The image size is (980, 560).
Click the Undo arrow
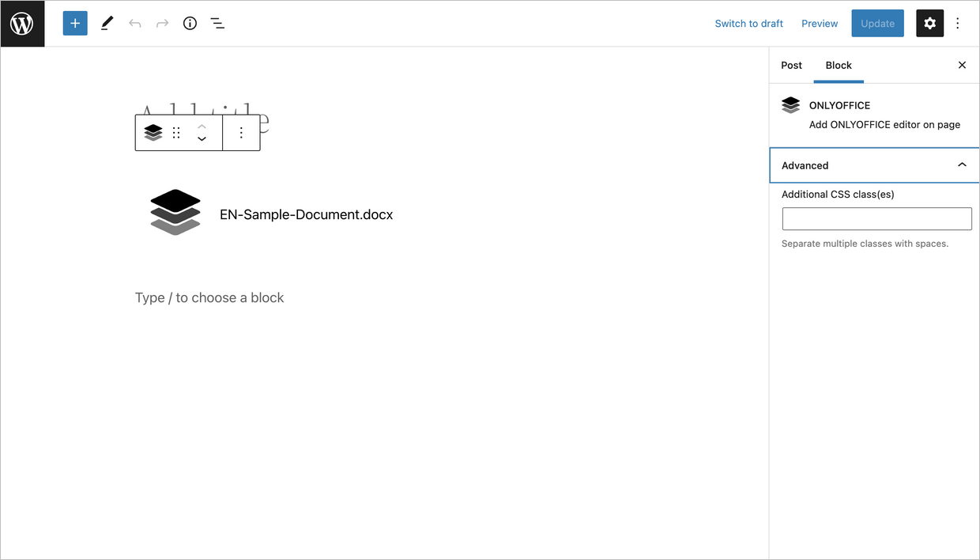coord(135,24)
